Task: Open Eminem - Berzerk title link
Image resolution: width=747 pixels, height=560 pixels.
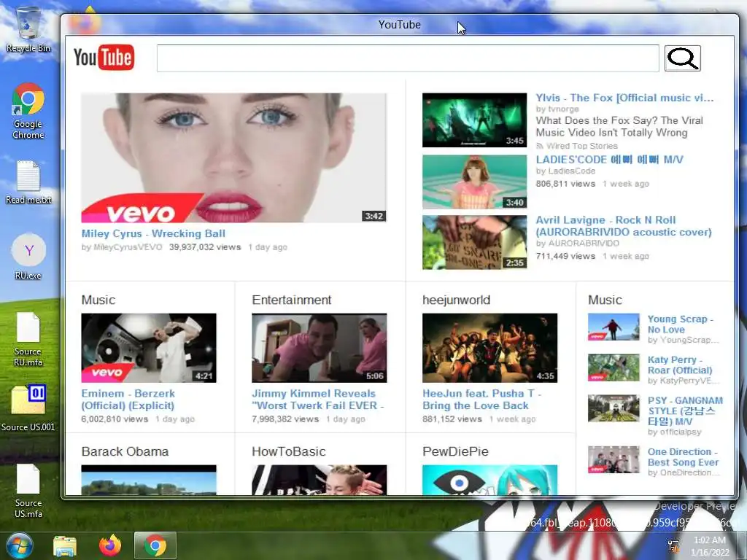Action: point(128,400)
